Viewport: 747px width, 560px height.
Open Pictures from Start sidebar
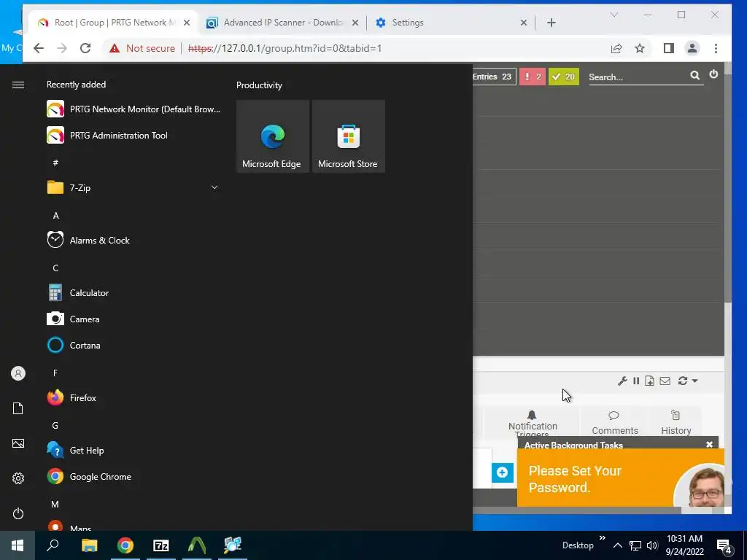(x=18, y=443)
